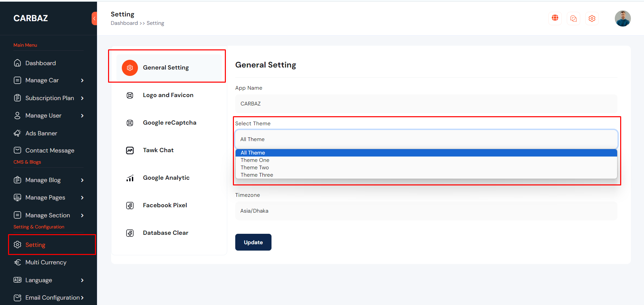Switch to Database Clear settings tab
This screenshot has width=644, height=305.
click(x=165, y=233)
